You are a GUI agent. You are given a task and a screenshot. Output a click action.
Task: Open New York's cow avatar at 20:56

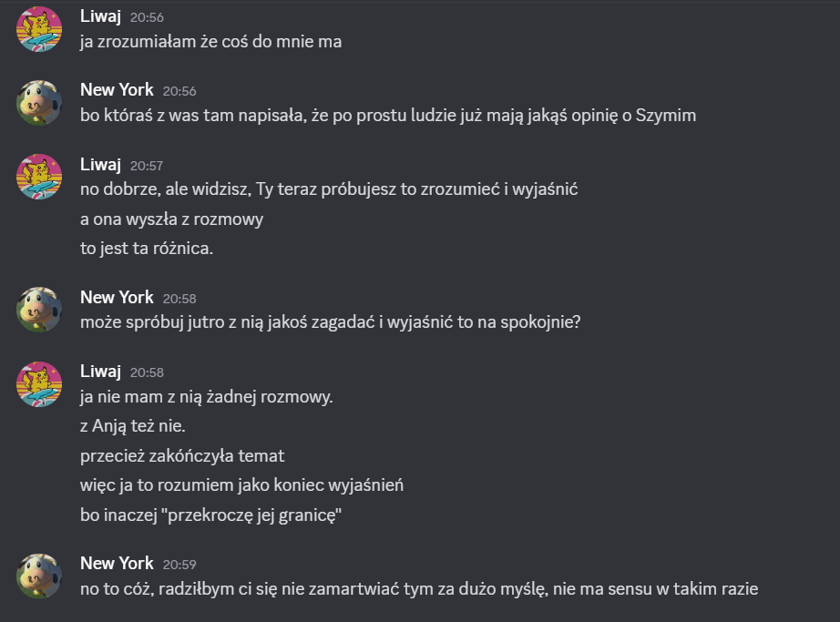[39, 103]
